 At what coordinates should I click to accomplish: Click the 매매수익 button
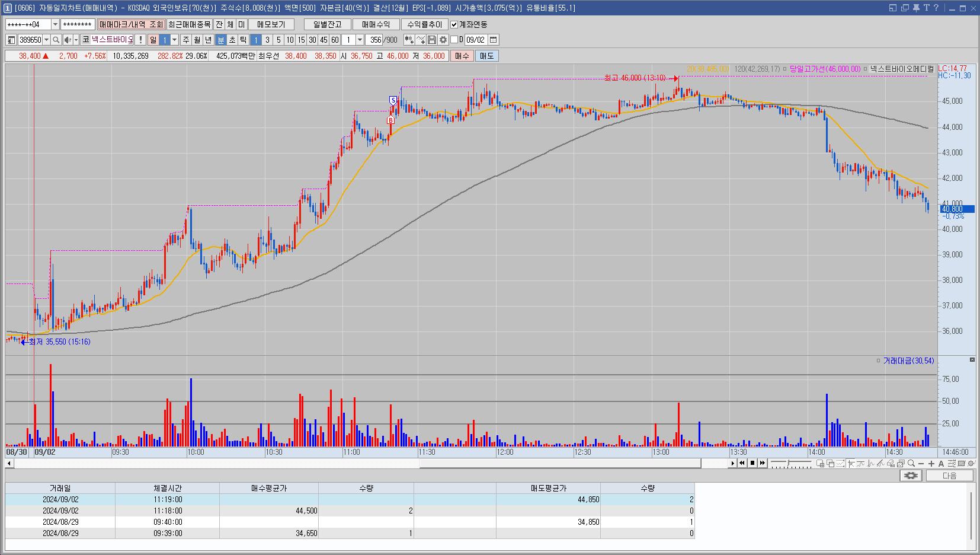pos(376,24)
